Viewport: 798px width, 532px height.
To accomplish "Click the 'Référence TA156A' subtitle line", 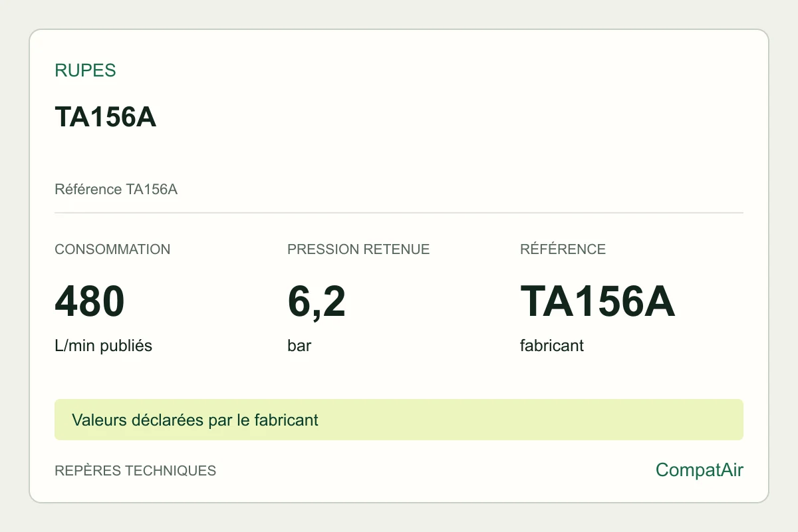I will click(116, 190).
